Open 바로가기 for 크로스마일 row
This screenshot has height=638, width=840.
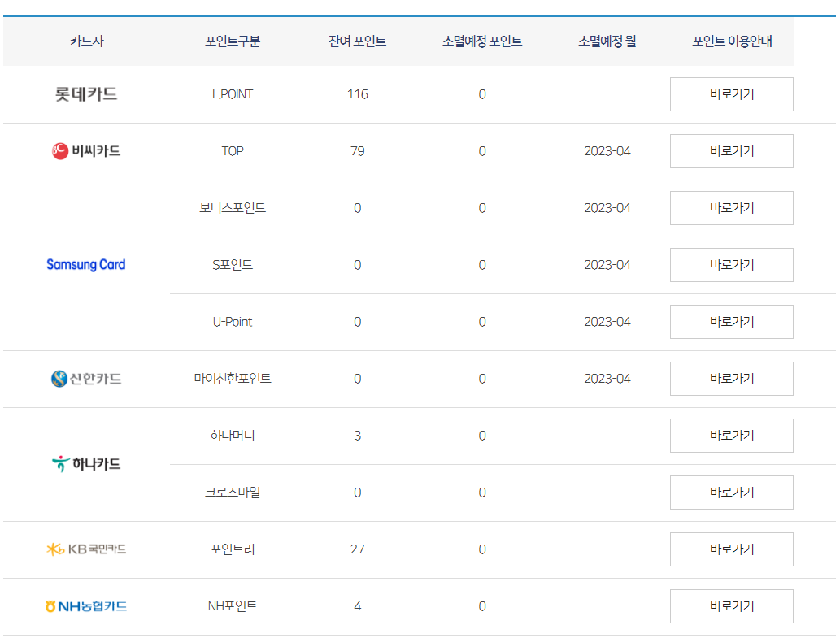(x=731, y=493)
